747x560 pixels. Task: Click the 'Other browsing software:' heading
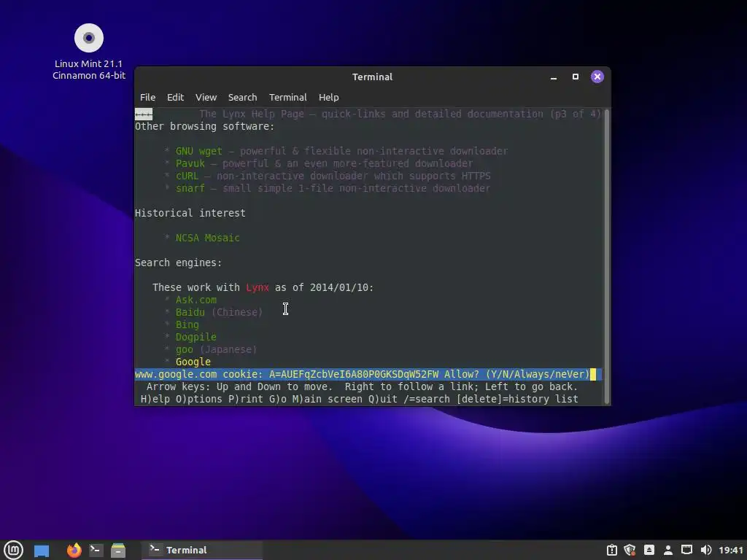pyautogui.click(x=205, y=126)
